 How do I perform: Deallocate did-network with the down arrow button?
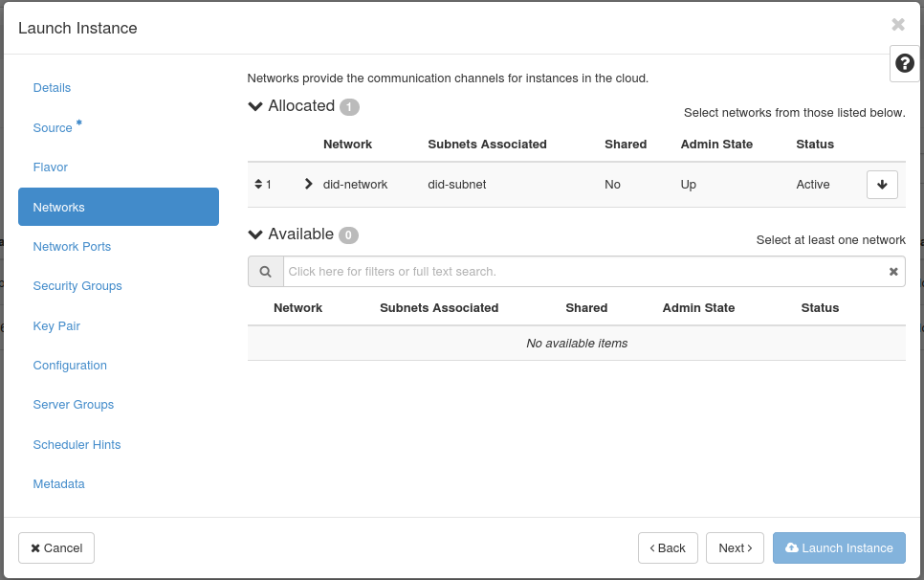coord(881,185)
